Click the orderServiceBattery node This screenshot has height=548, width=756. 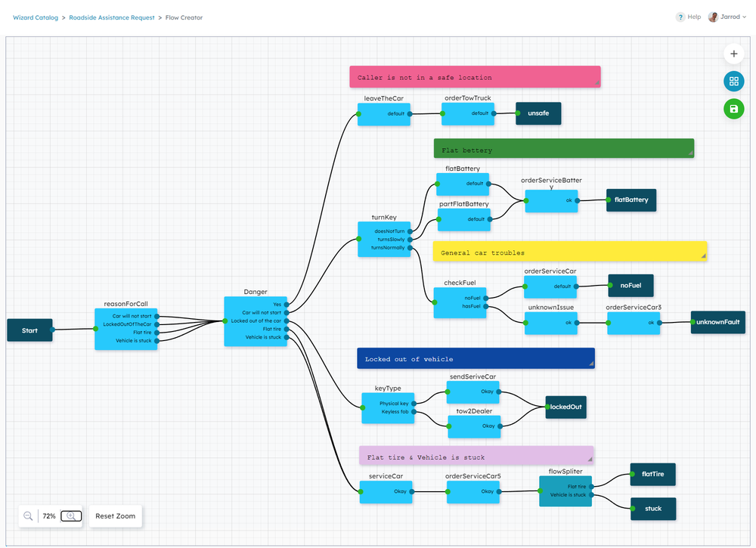coord(551,201)
